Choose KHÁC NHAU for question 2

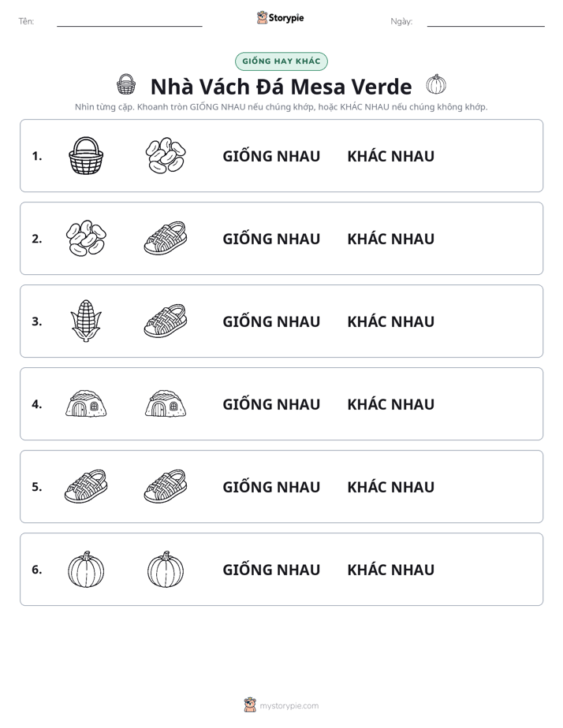point(390,239)
